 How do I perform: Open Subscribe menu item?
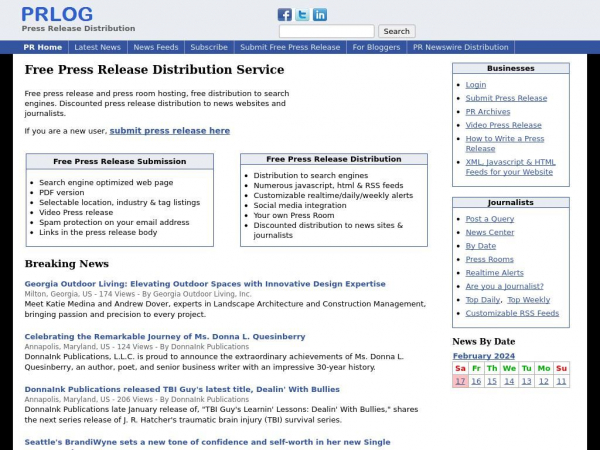point(209,47)
